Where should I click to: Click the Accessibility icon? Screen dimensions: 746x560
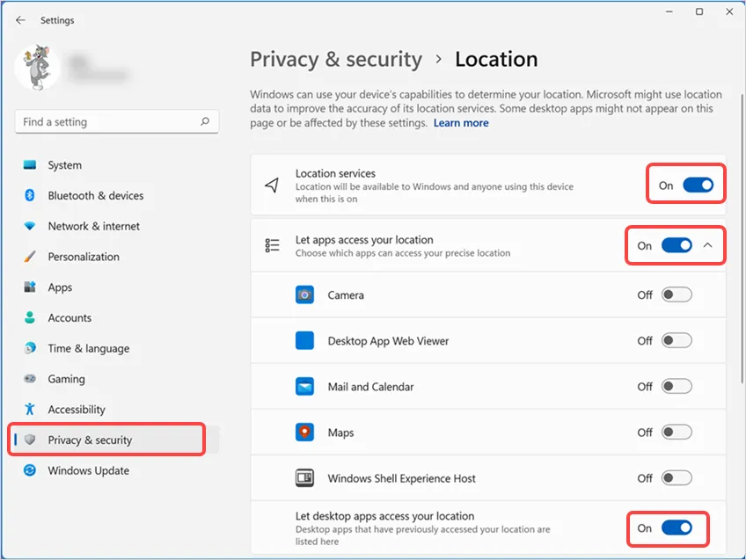pos(28,410)
